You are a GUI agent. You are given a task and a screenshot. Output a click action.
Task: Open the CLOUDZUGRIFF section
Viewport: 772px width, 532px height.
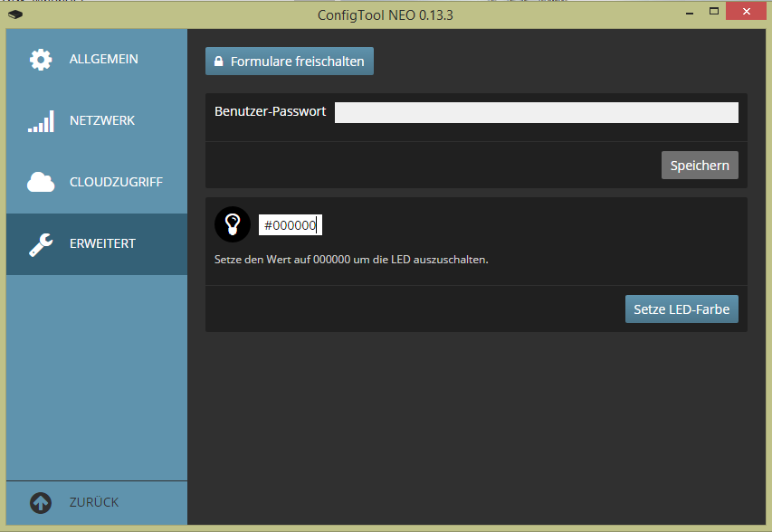116,183
